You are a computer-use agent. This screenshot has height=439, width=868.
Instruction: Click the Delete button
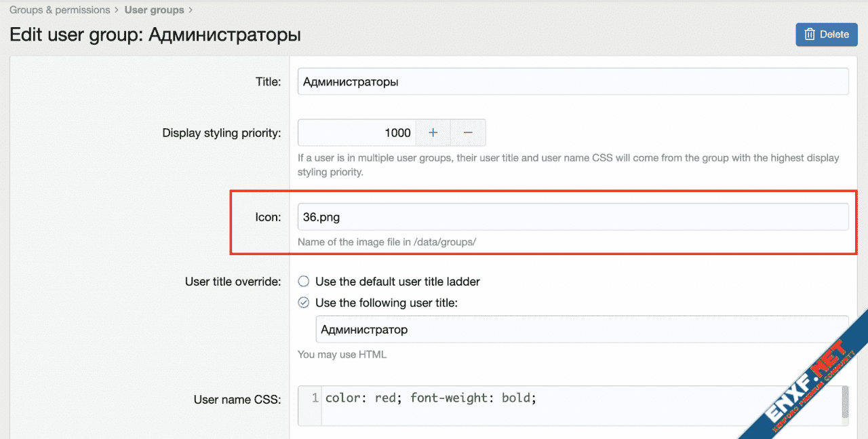pos(826,35)
